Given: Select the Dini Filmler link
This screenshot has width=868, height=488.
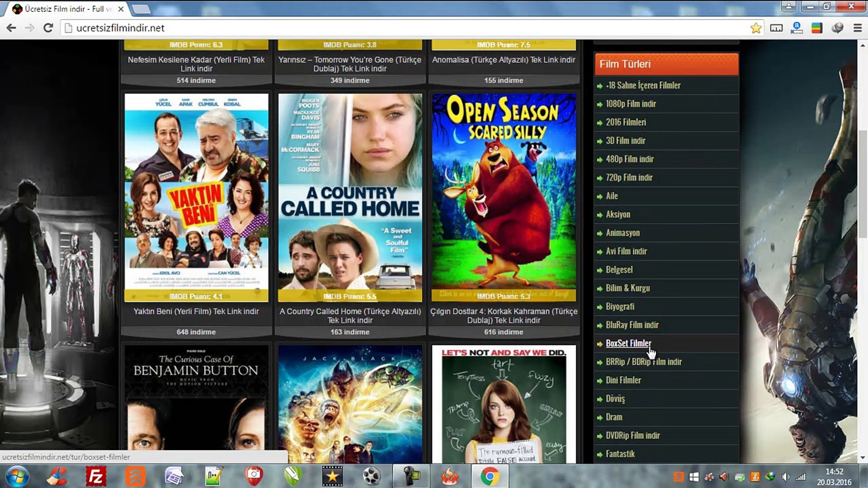Looking at the screenshot, I should [623, 380].
